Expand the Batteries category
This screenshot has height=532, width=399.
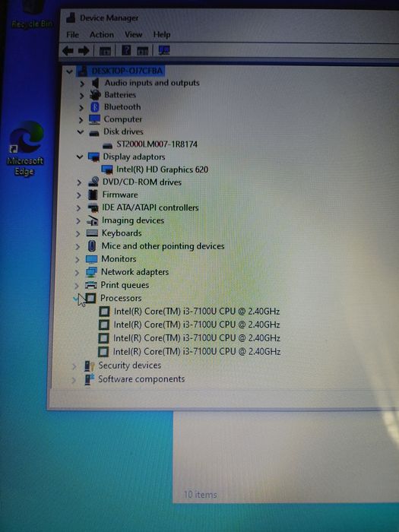pyautogui.click(x=81, y=96)
